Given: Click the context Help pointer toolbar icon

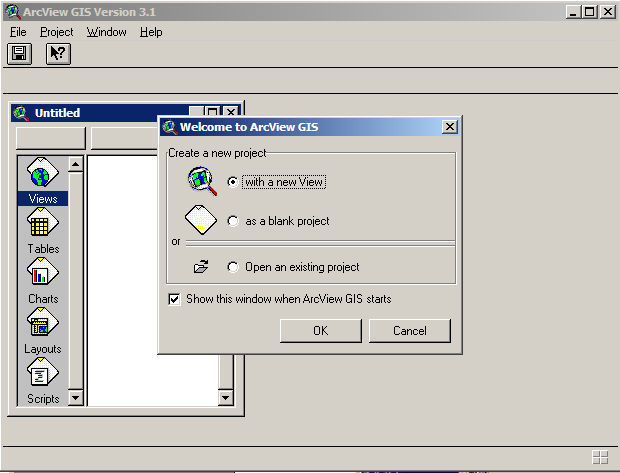Looking at the screenshot, I should click(x=58, y=53).
